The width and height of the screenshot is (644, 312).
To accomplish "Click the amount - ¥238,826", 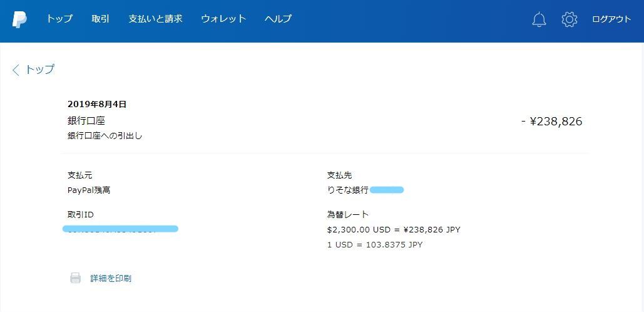I will pos(551,122).
